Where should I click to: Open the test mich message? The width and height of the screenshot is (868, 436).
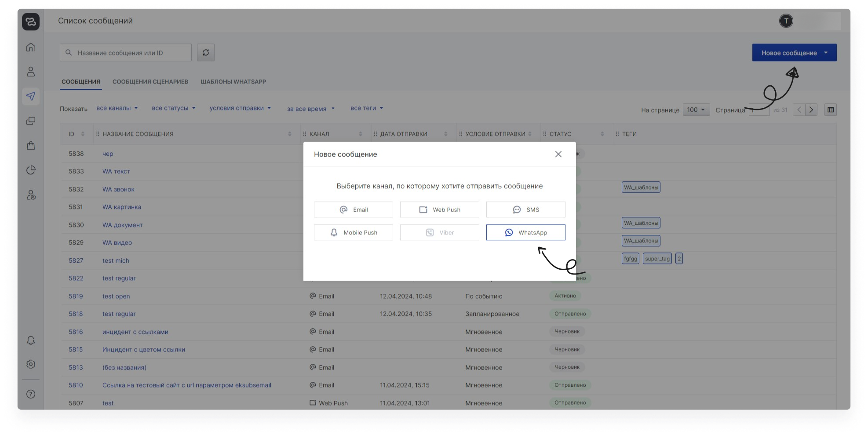(x=116, y=260)
